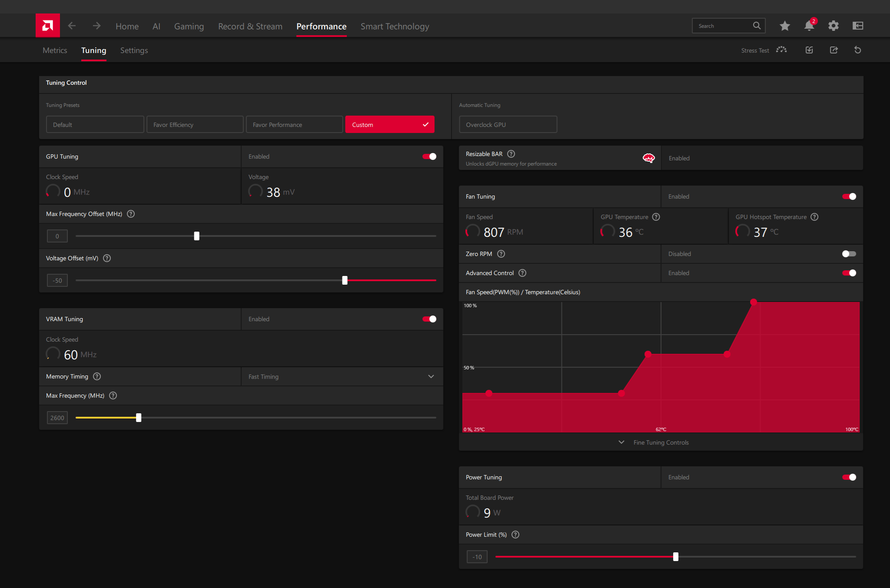Select the Tuning subtab
Screen dimensions: 890x588
click(x=93, y=50)
